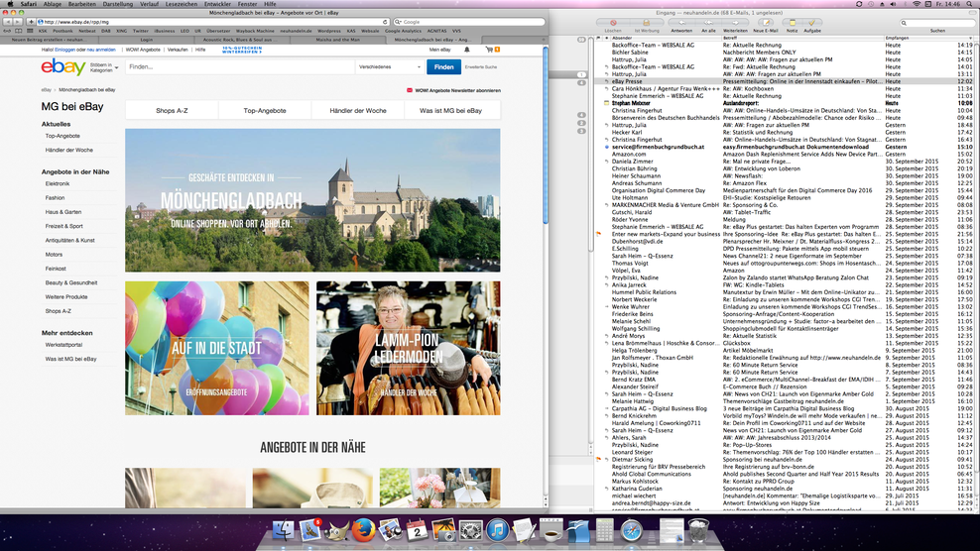
Task: Select the Shops A-Z tab on eBay
Action: pyautogui.click(x=172, y=111)
